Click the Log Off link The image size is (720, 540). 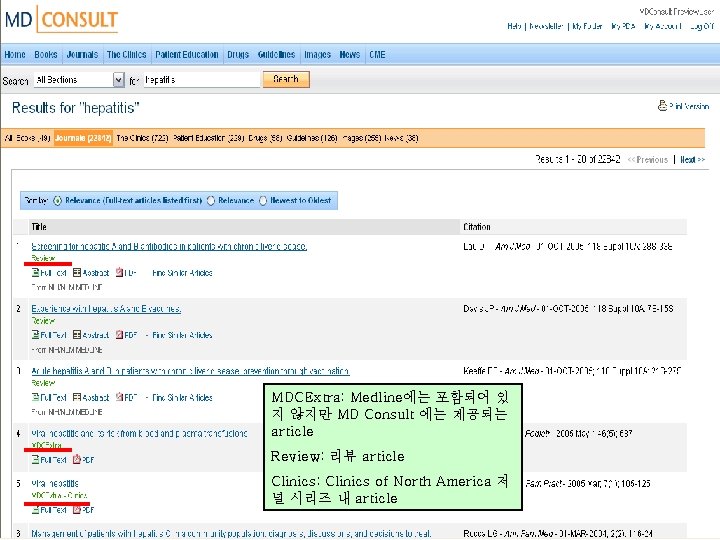click(x=702, y=26)
